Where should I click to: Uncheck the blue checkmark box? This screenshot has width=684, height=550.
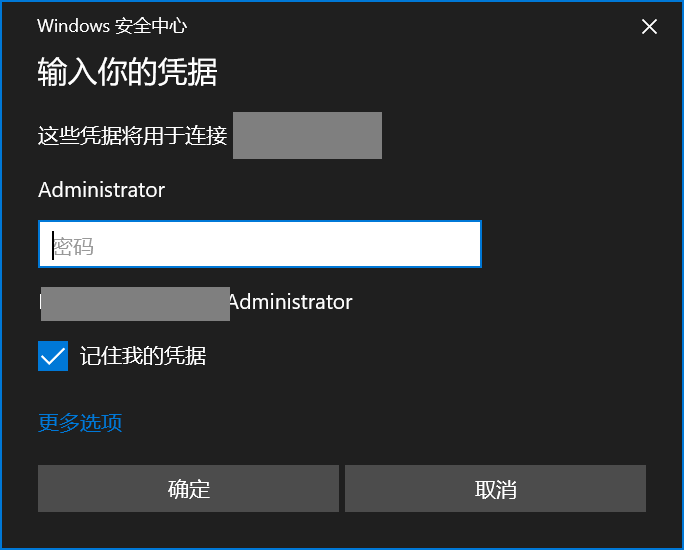point(53,356)
